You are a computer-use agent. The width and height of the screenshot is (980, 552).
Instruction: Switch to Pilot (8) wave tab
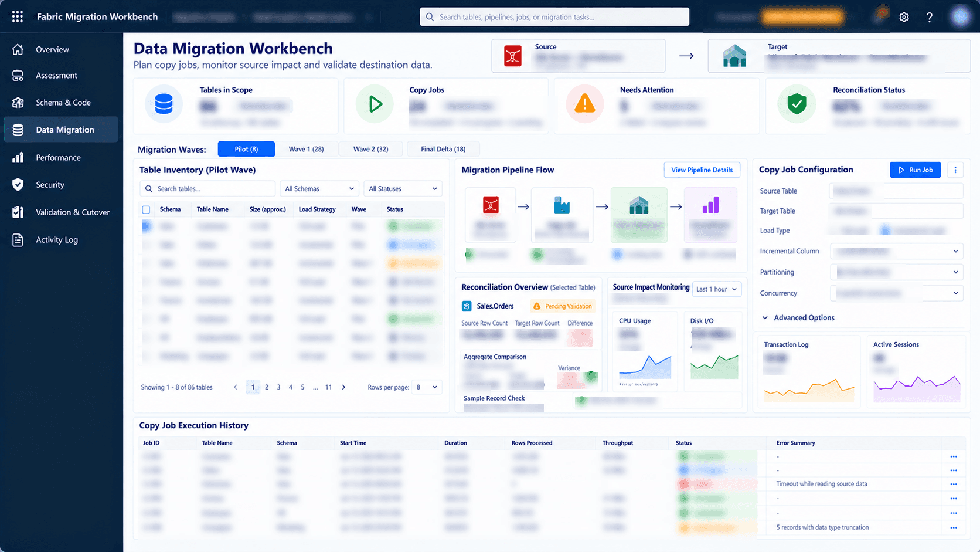click(246, 149)
